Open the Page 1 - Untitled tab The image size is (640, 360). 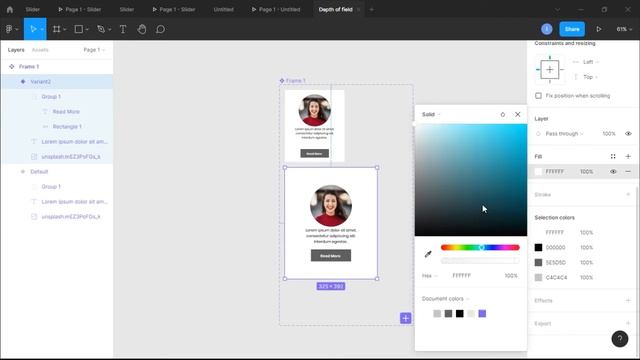tap(276, 9)
